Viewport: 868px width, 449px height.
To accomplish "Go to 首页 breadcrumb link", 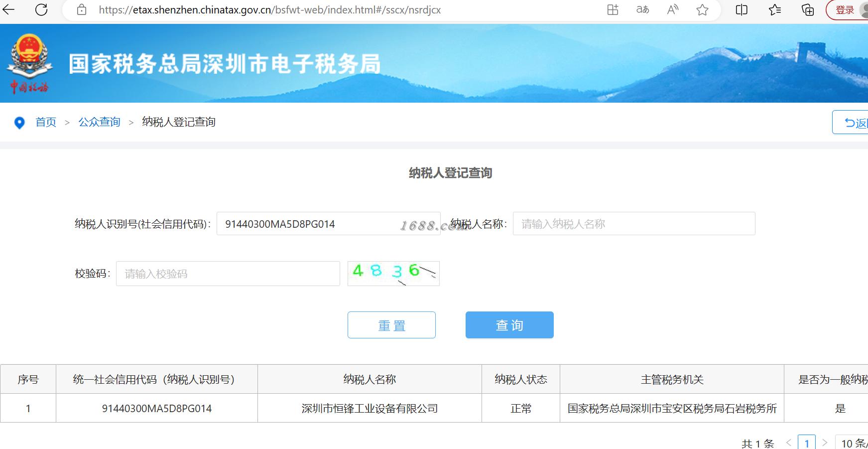I will [x=46, y=122].
